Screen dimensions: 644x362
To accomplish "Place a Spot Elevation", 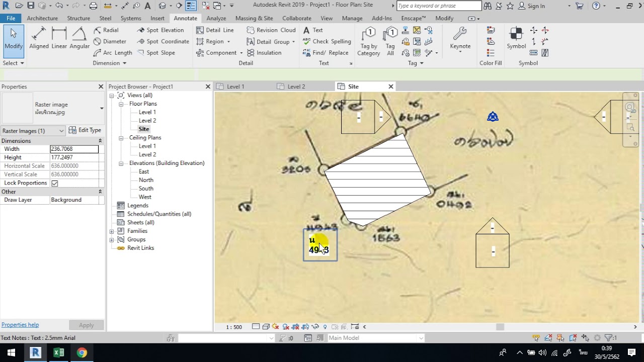I will [160, 30].
